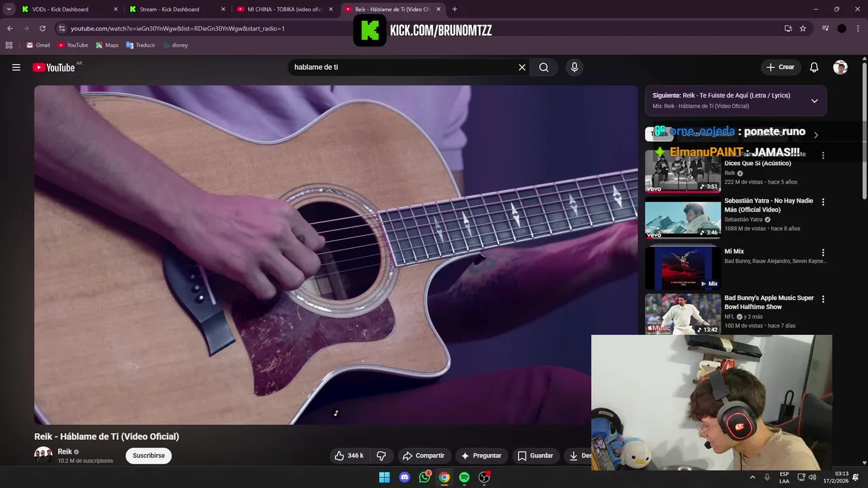This screenshot has width=868, height=488.
Task: Open the Mi Mix thumbnail
Action: [683, 267]
